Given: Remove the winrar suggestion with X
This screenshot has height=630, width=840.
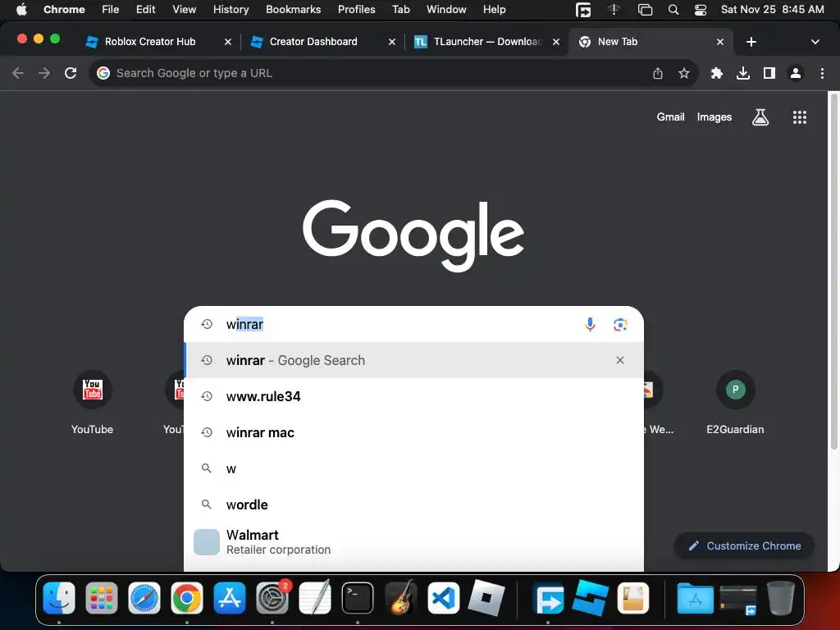Looking at the screenshot, I should 620,360.
